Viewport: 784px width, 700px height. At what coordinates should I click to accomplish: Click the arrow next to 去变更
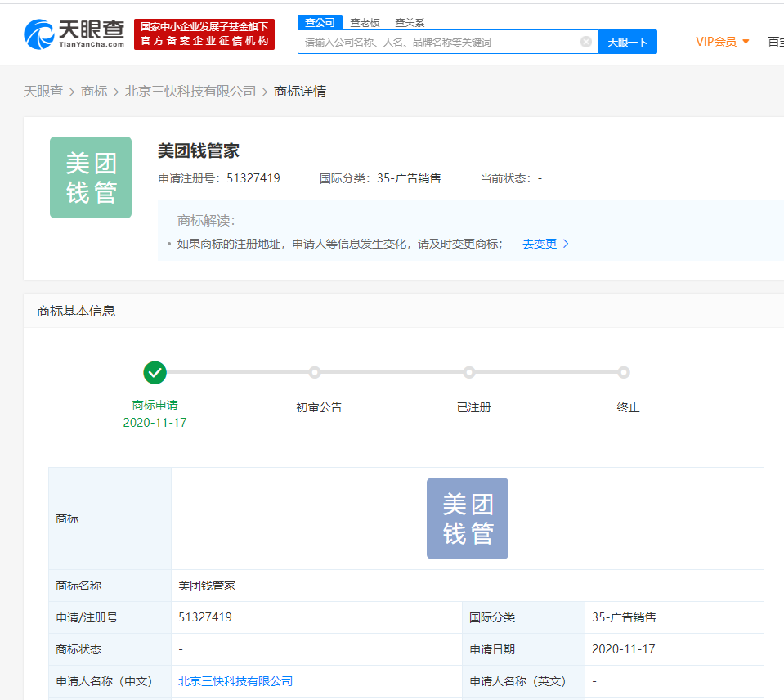click(x=566, y=244)
